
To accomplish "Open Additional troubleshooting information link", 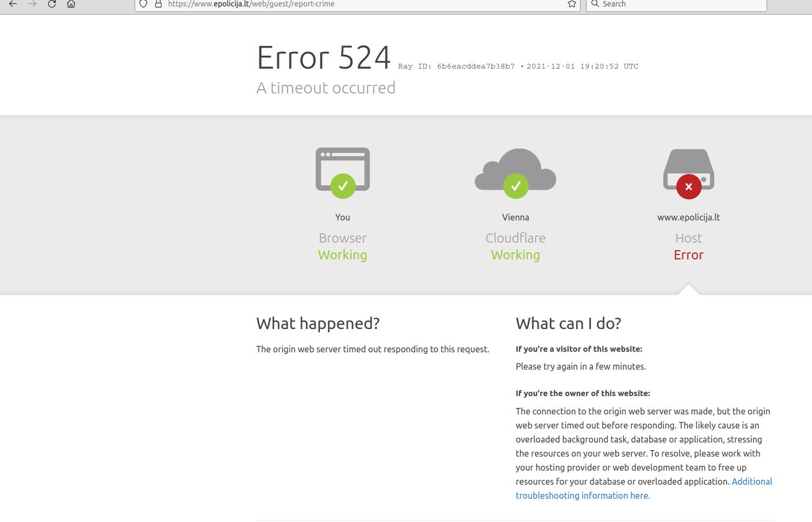I will point(644,488).
